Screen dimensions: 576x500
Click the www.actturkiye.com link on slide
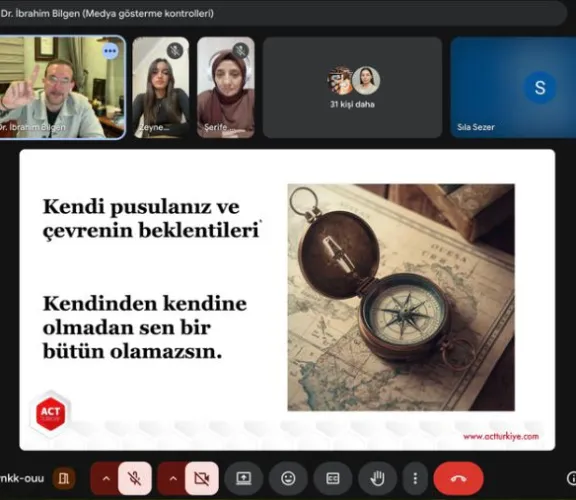501,436
